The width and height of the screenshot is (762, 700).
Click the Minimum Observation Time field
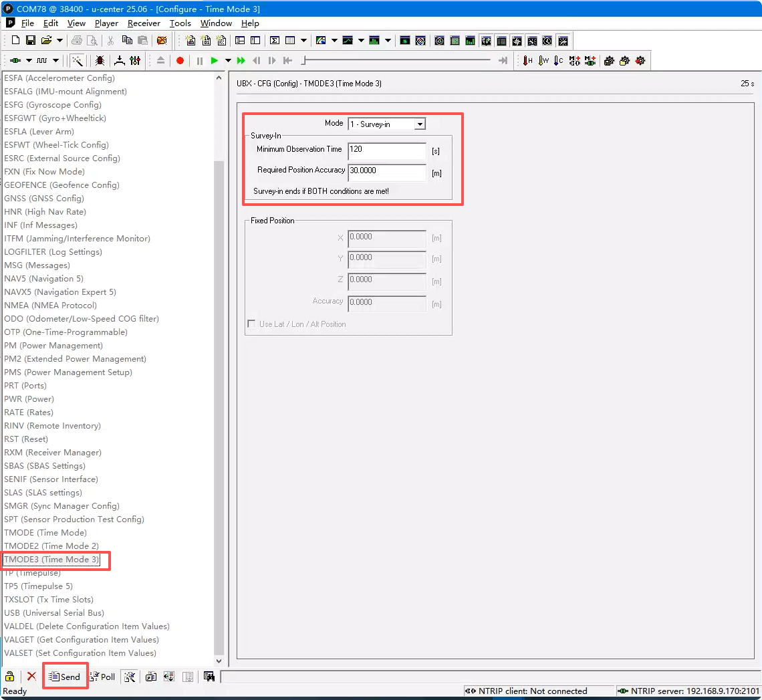(x=387, y=150)
